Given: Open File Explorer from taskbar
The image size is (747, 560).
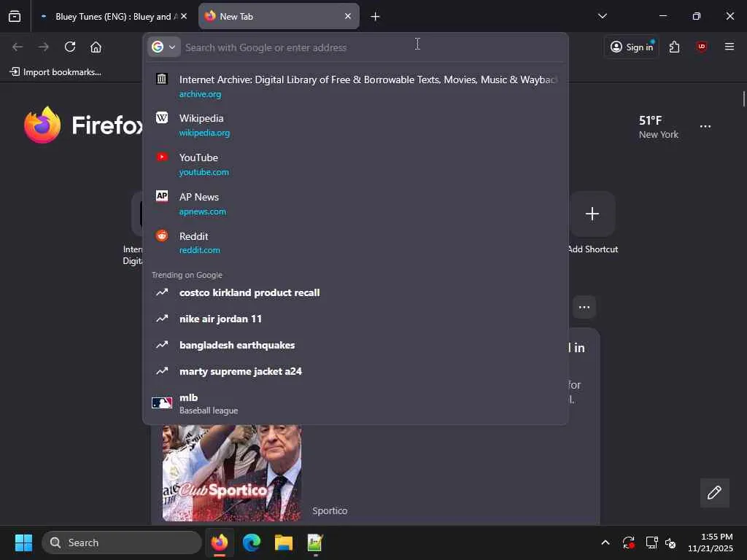Looking at the screenshot, I should coord(284,542).
